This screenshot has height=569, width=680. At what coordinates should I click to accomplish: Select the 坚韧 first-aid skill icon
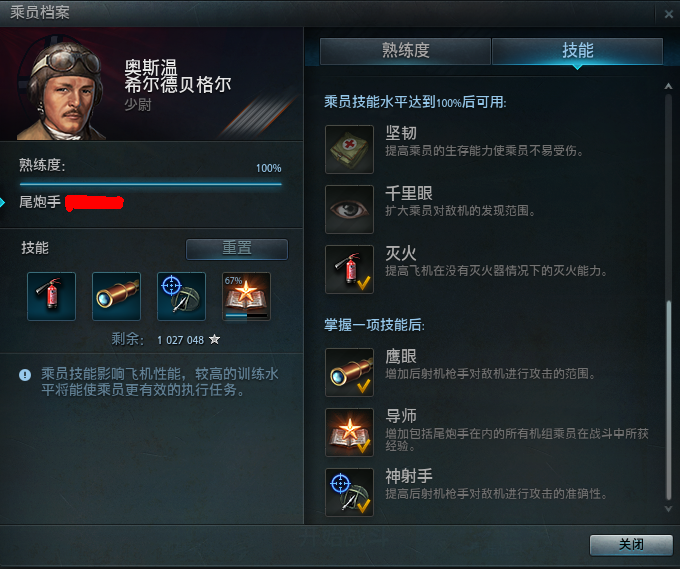click(349, 149)
